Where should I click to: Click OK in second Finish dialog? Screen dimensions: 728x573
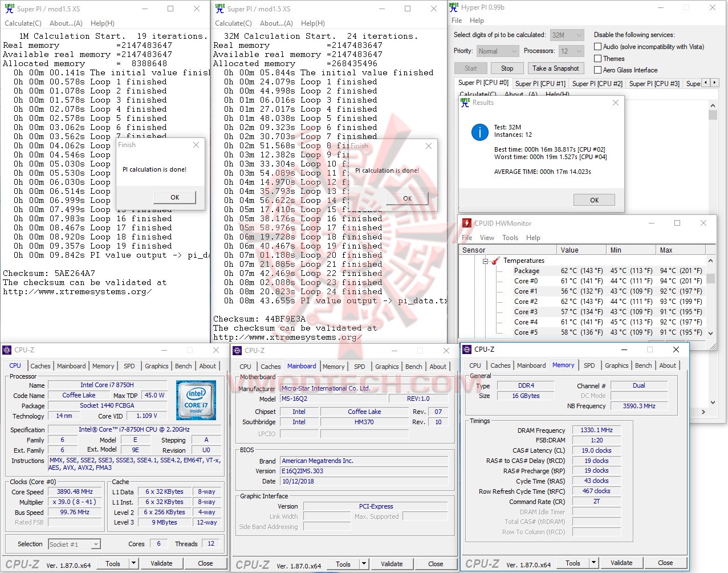tap(408, 198)
